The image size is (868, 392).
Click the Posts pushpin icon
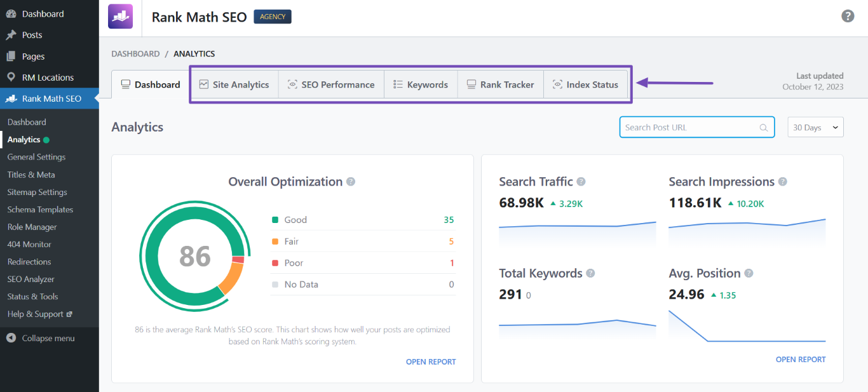click(x=11, y=35)
